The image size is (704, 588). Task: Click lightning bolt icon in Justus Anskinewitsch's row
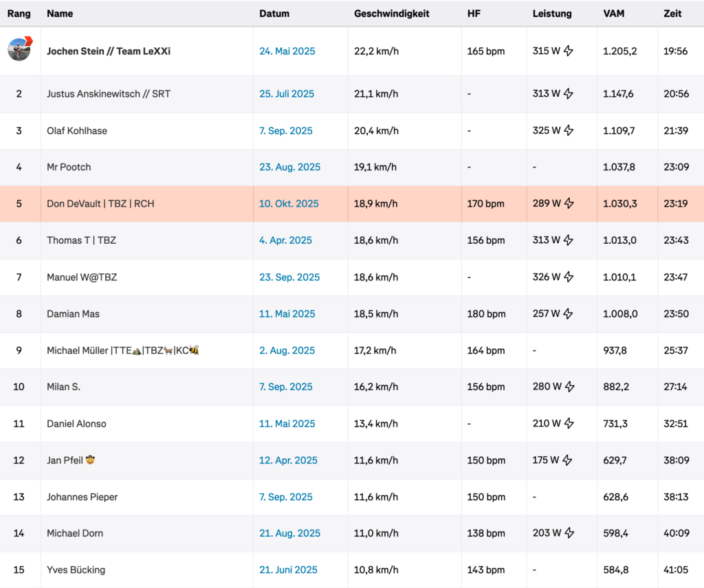(x=569, y=94)
